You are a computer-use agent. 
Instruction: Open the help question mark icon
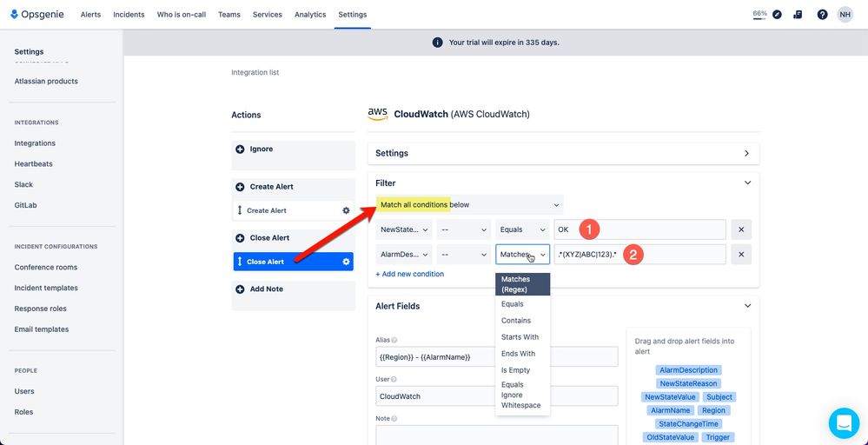coord(822,15)
